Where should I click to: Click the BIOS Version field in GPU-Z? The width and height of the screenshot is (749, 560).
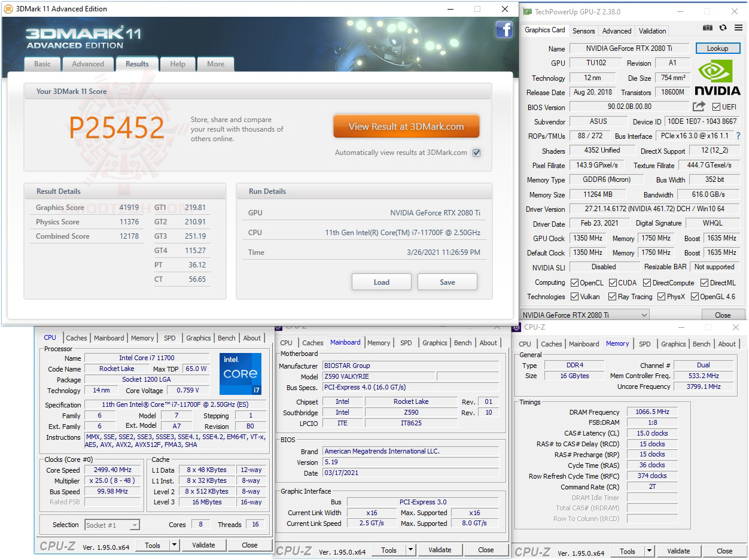coord(629,107)
